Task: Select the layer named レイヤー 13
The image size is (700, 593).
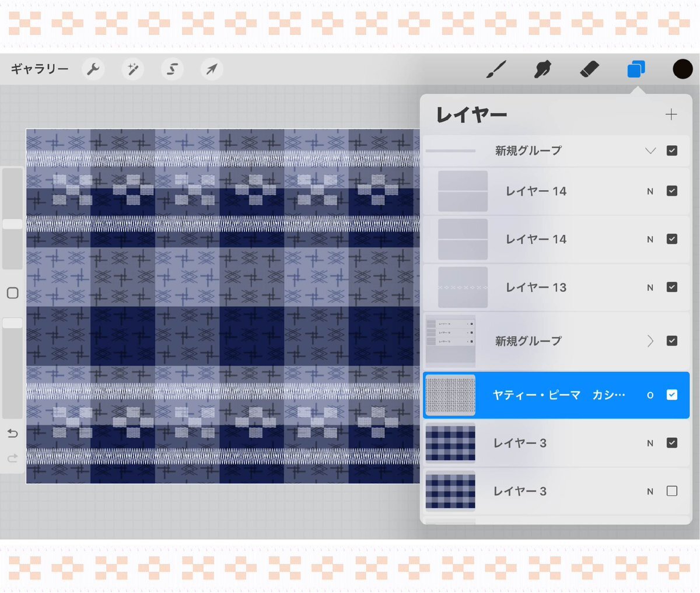Action: point(536,287)
